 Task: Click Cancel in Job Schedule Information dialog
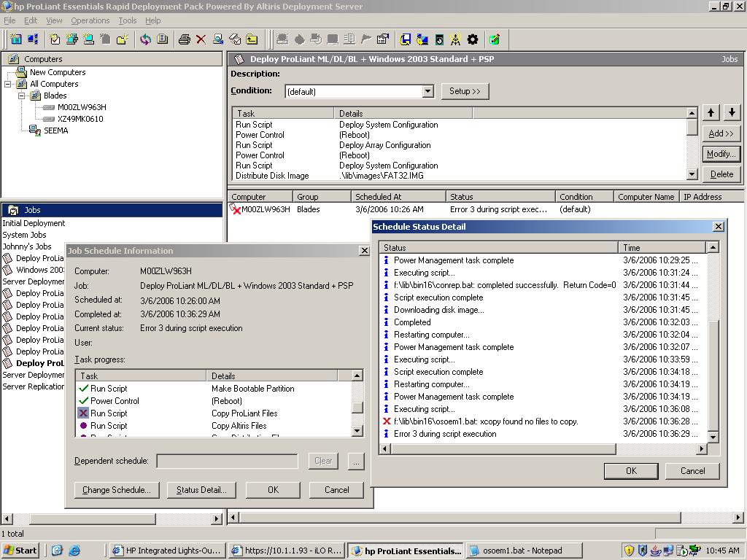(337, 490)
